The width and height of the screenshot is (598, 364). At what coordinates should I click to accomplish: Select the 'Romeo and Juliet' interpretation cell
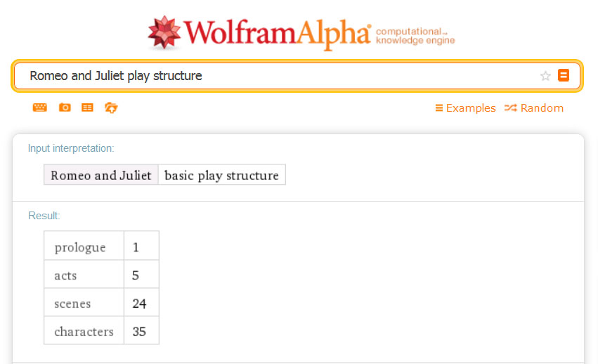[101, 175]
